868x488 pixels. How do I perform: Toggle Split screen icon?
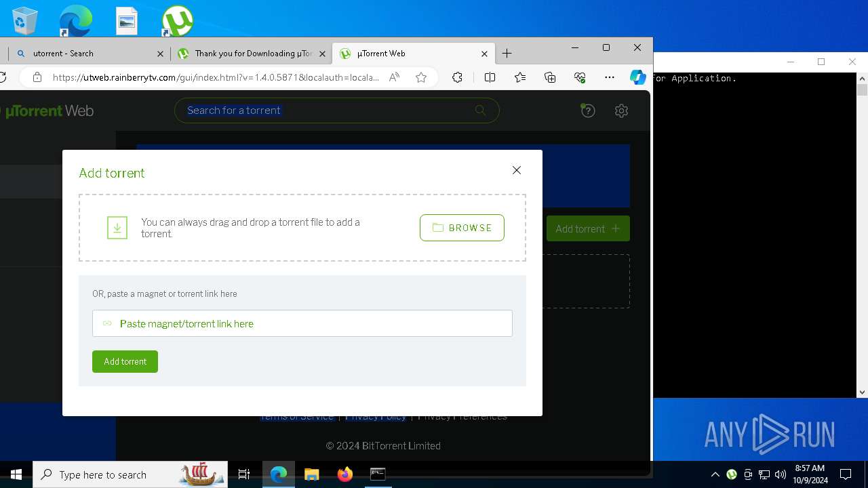tap(490, 77)
